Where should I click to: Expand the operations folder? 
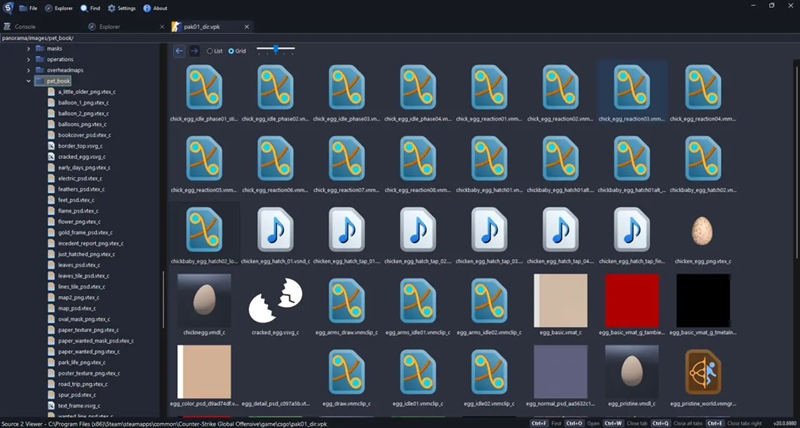pyautogui.click(x=29, y=59)
